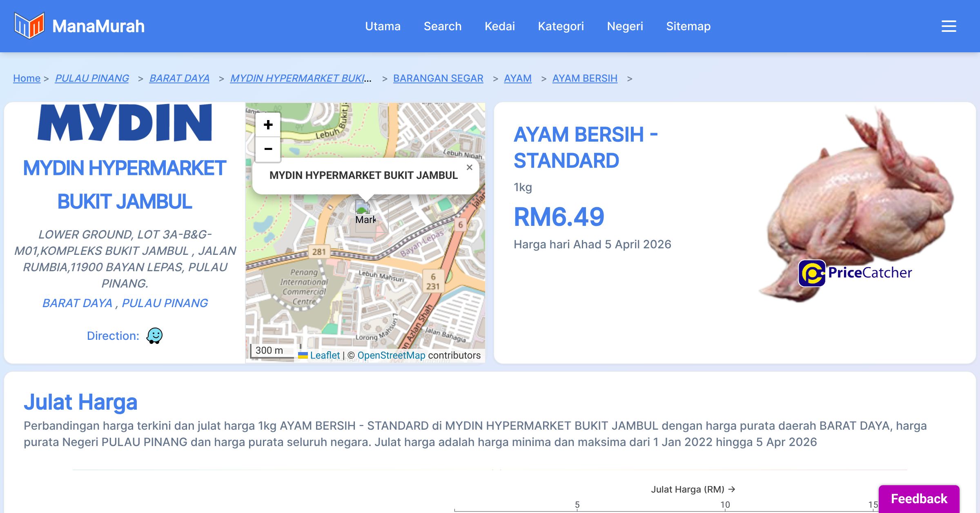The height and width of the screenshot is (513, 980).
Task: Select Negeri in the navbar
Action: point(625,26)
